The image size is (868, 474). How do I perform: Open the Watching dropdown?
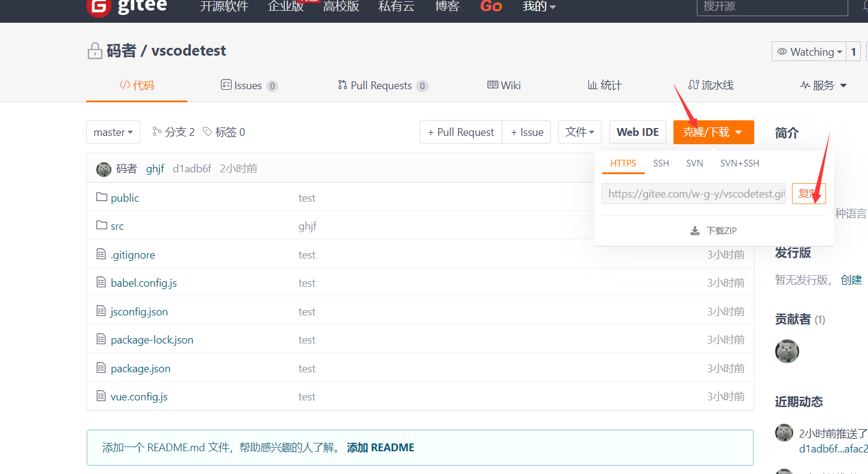pyautogui.click(x=809, y=51)
